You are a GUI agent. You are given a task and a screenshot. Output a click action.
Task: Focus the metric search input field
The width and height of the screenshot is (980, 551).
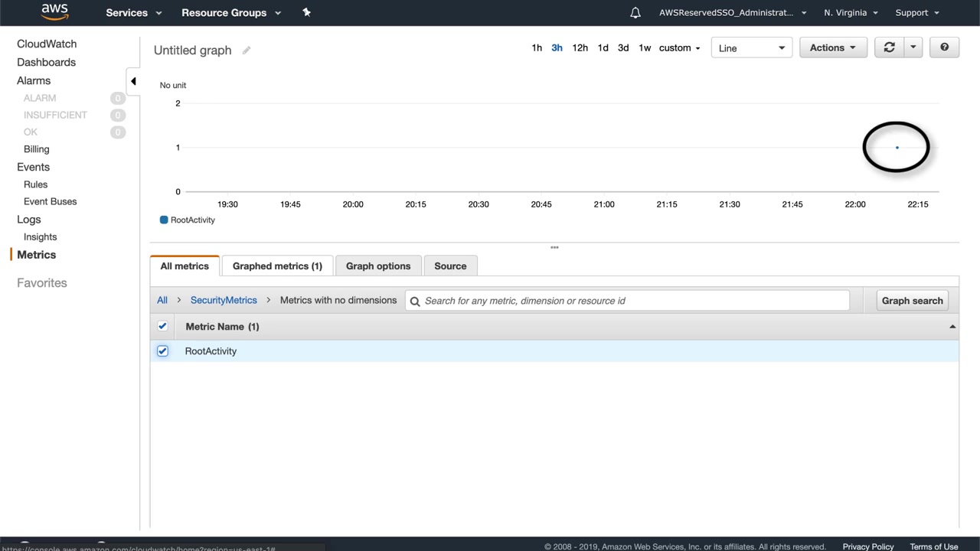(627, 301)
